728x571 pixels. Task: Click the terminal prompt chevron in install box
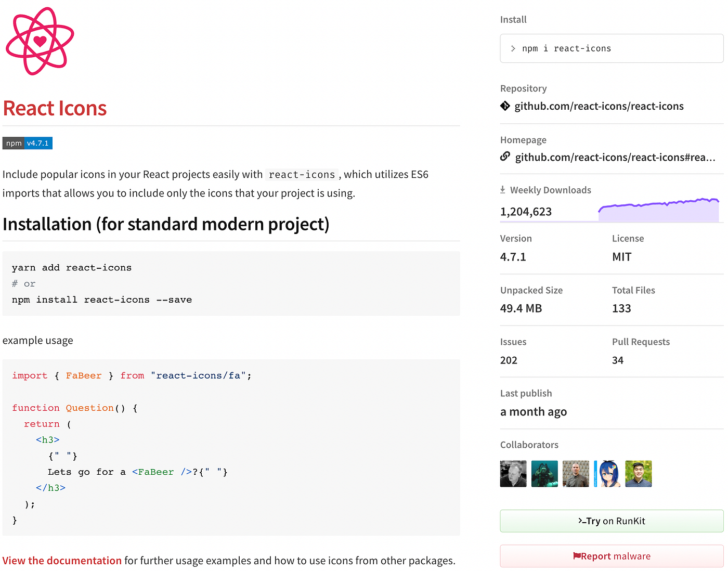click(513, 48)
